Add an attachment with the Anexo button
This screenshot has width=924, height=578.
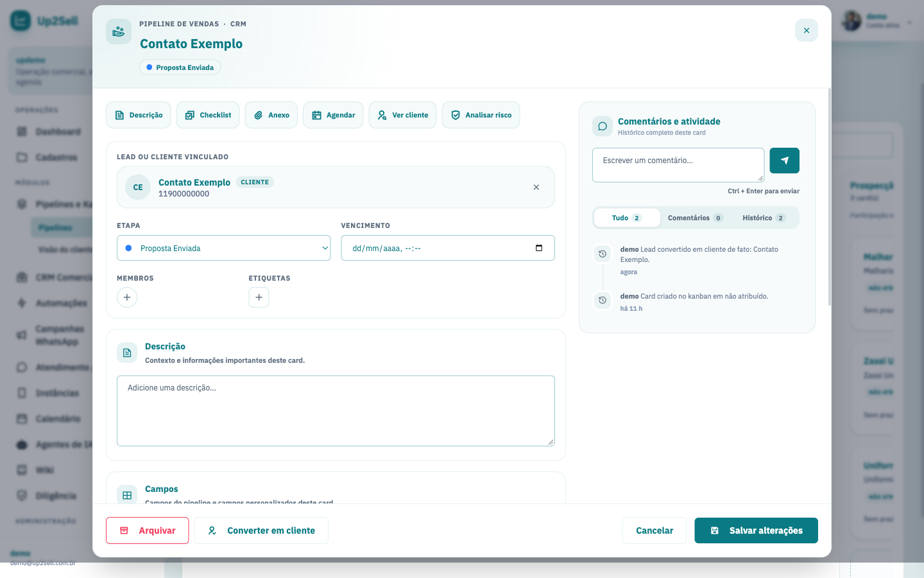pos(271,115)
